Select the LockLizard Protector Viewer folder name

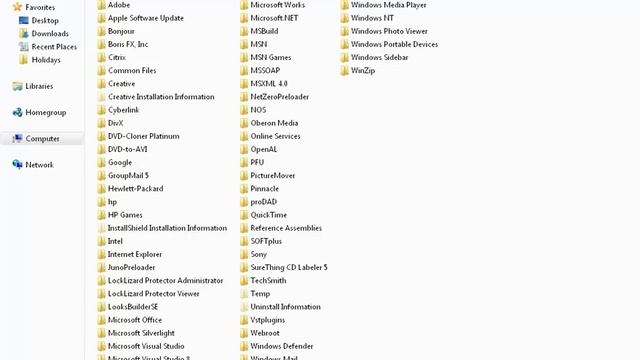(153, 293)
